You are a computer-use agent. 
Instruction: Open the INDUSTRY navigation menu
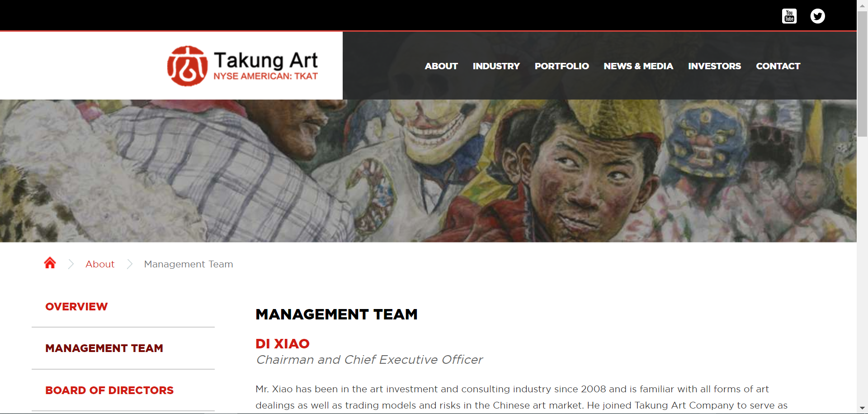(x=496, y=66)
